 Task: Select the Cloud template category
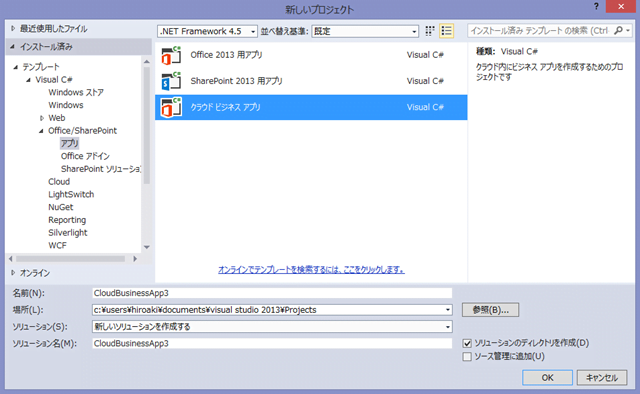click(59, 182)
